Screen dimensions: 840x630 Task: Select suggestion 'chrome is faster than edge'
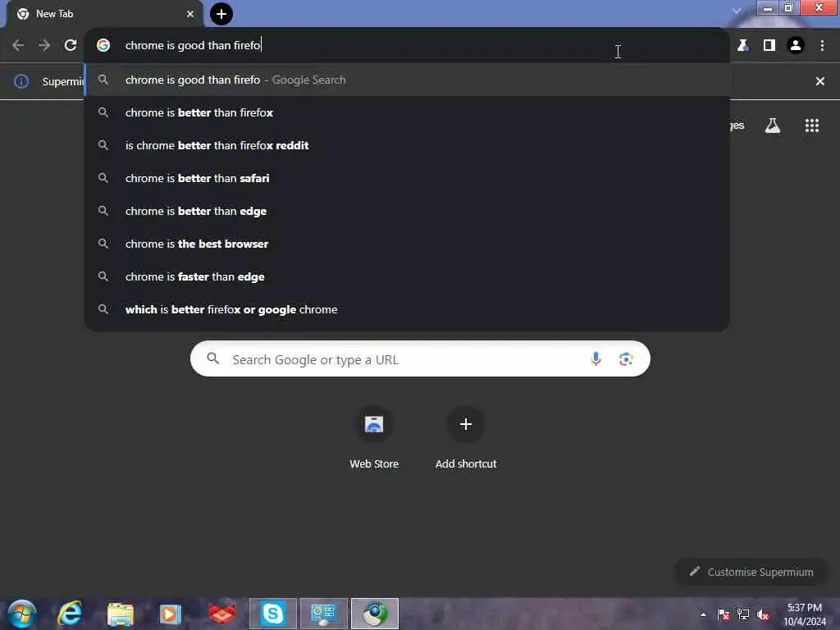pyautogui.click(x=407, y=276)
